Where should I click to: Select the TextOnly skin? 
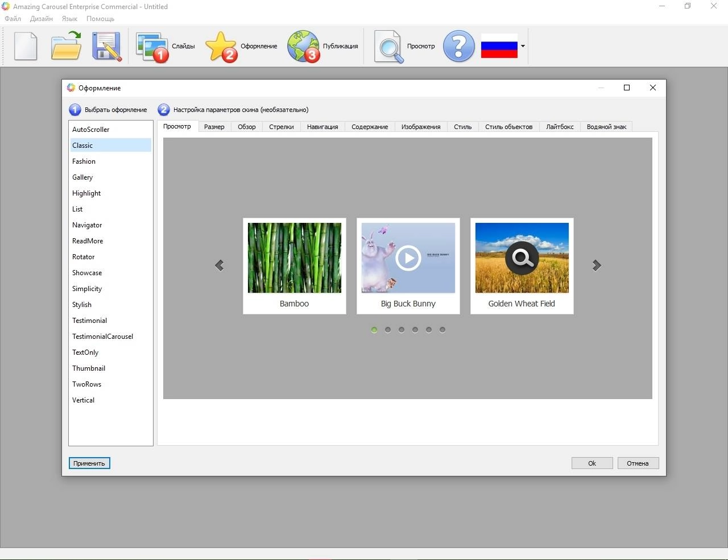[111, 352]
